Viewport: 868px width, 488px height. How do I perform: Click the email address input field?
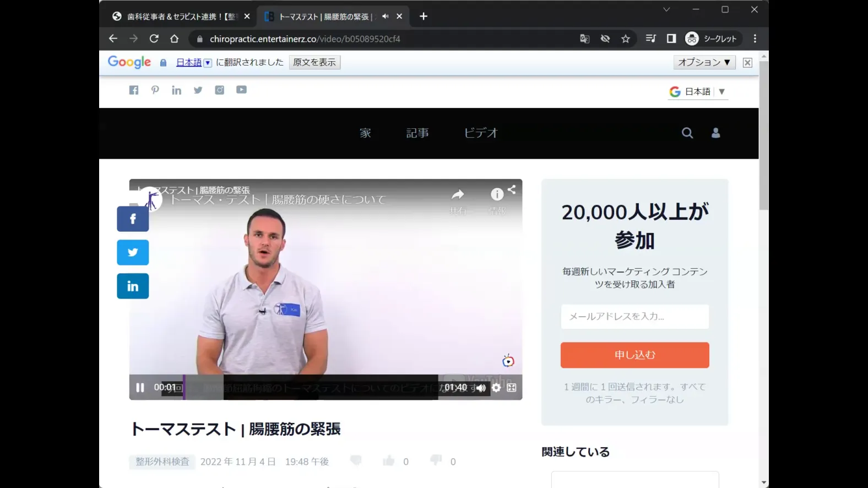point(634,317)
